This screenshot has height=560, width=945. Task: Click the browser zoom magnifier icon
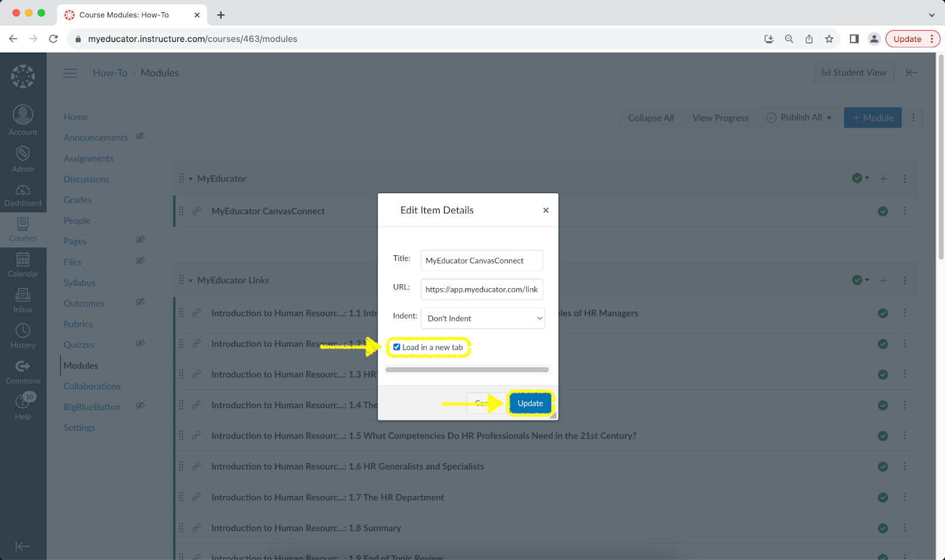point(789,39)
